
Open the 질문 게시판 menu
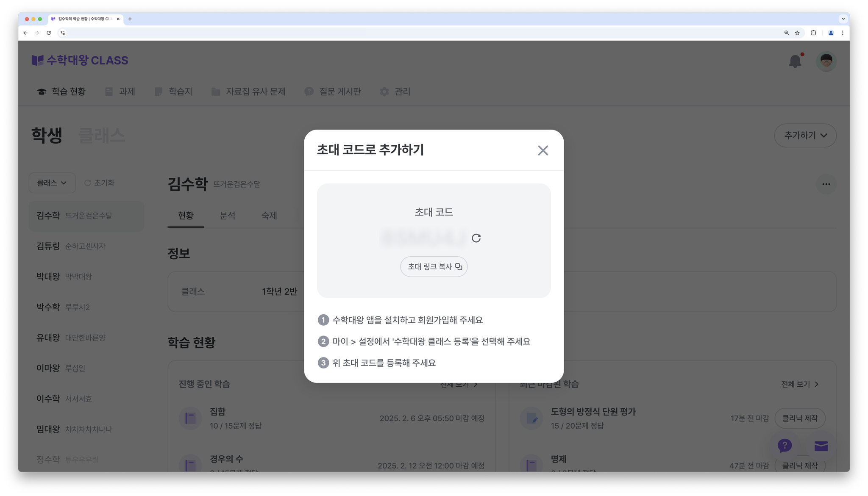pos(333,91)
